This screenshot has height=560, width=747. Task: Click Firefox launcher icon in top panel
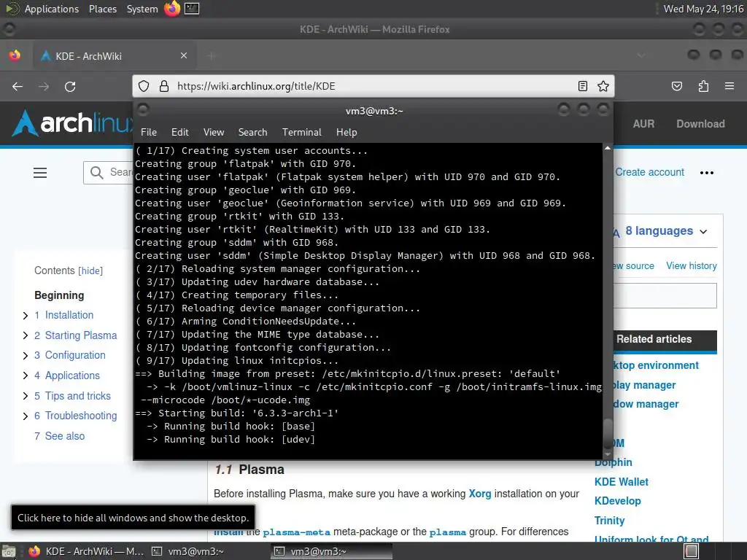pyautogui.click(x=172, y=9)
